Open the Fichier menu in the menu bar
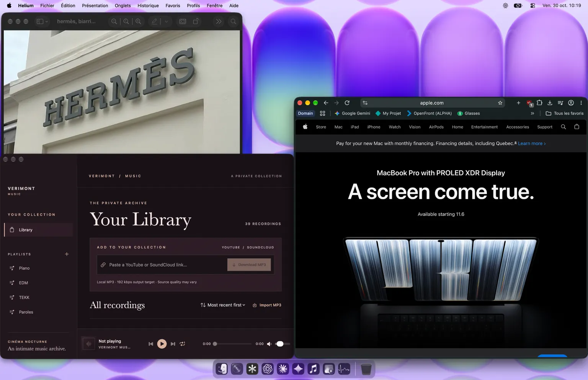Screen dimensions: 588x380 (x=47, y=5)
